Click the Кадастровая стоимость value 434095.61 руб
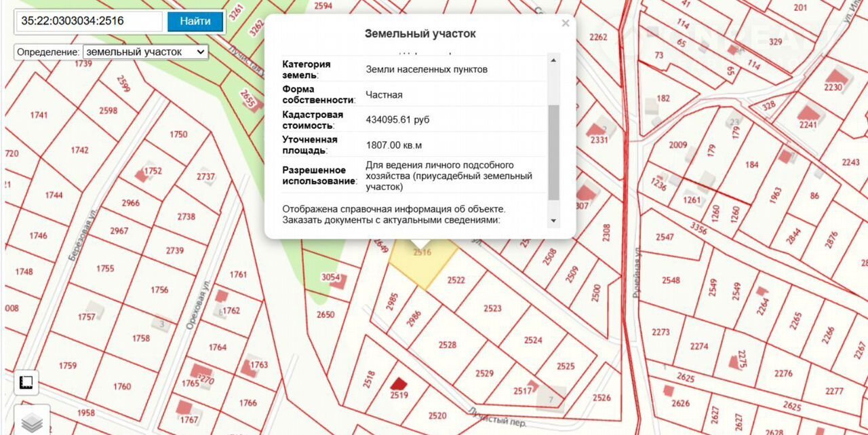This screenshot has height=435, width=868. click(x=397, y=119)
